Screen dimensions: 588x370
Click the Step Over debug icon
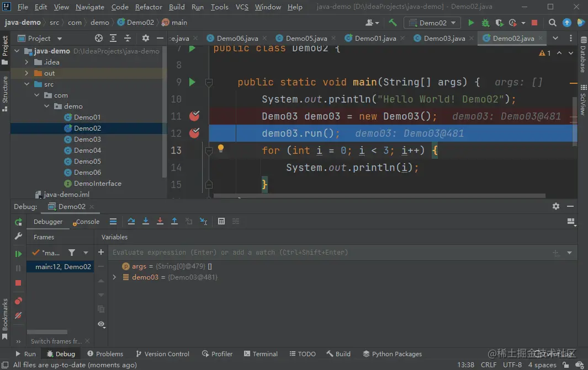click(131, 221)
